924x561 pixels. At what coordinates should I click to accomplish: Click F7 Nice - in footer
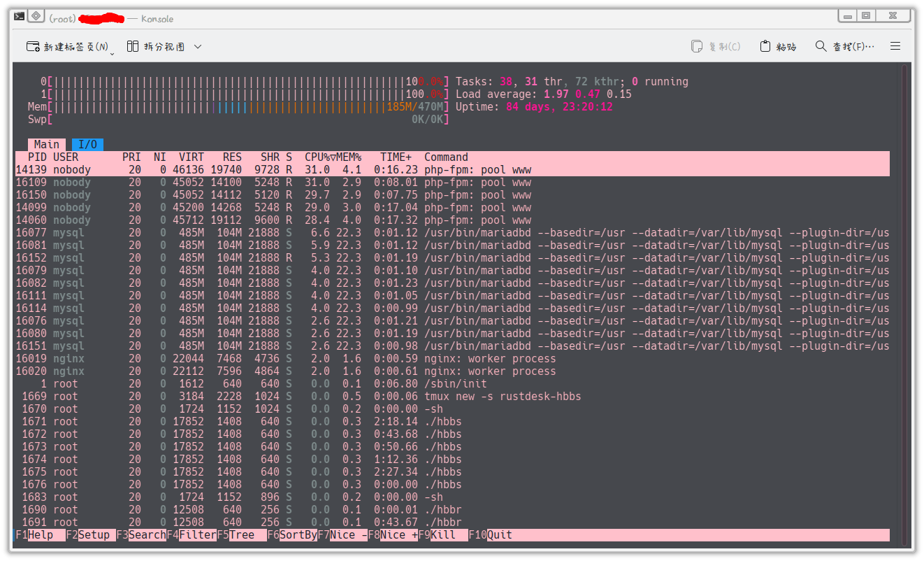coord(342,534)
